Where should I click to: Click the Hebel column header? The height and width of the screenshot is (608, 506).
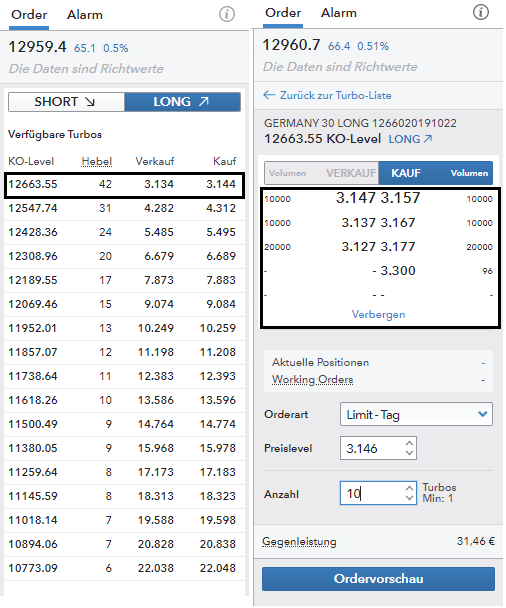(97, 161)
